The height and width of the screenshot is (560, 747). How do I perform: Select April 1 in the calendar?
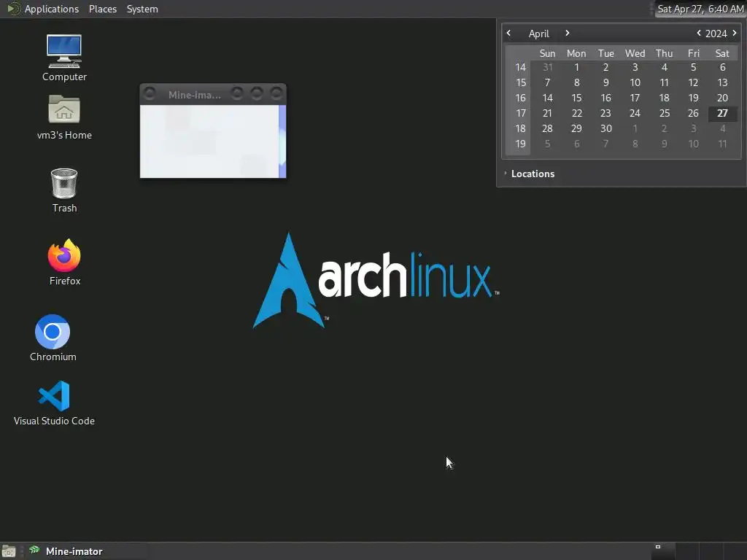576,68
